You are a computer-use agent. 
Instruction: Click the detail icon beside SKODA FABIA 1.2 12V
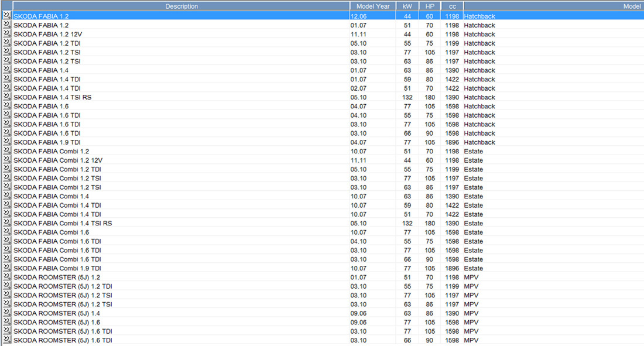[x=6, y=34]
